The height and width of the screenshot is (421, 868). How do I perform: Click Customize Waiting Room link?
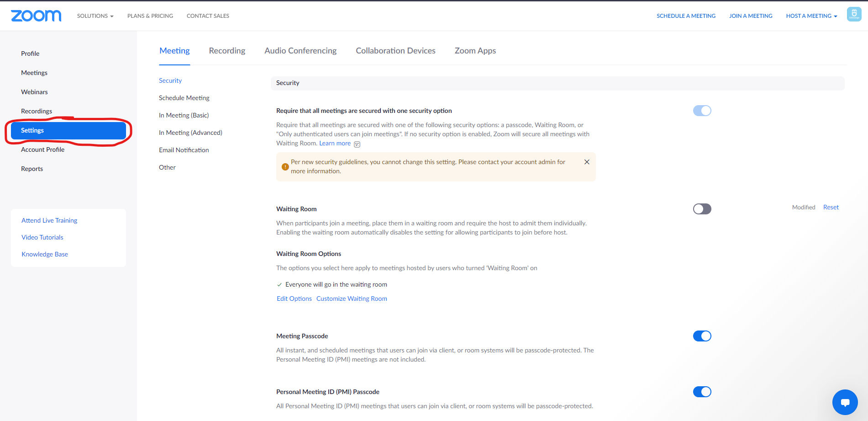[x=352, y=298]
